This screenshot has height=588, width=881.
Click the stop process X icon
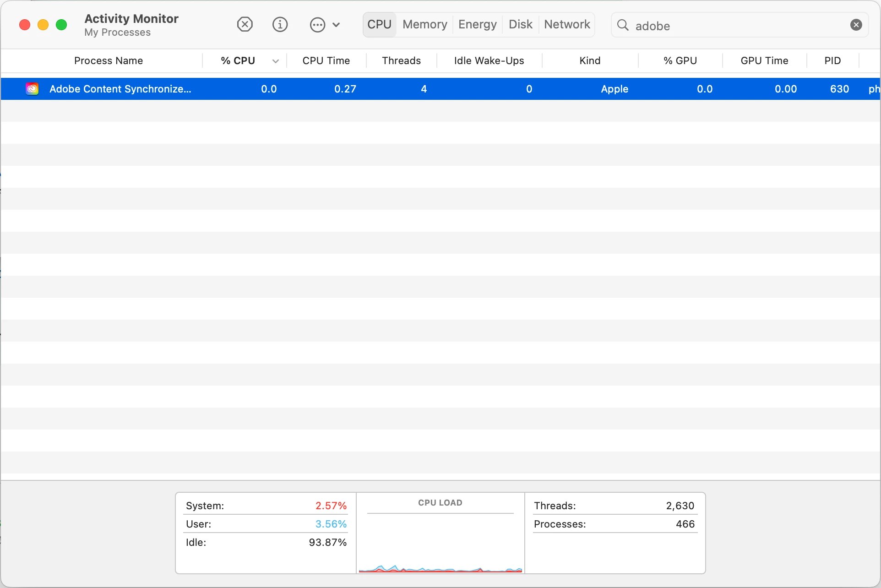[245, 24]
